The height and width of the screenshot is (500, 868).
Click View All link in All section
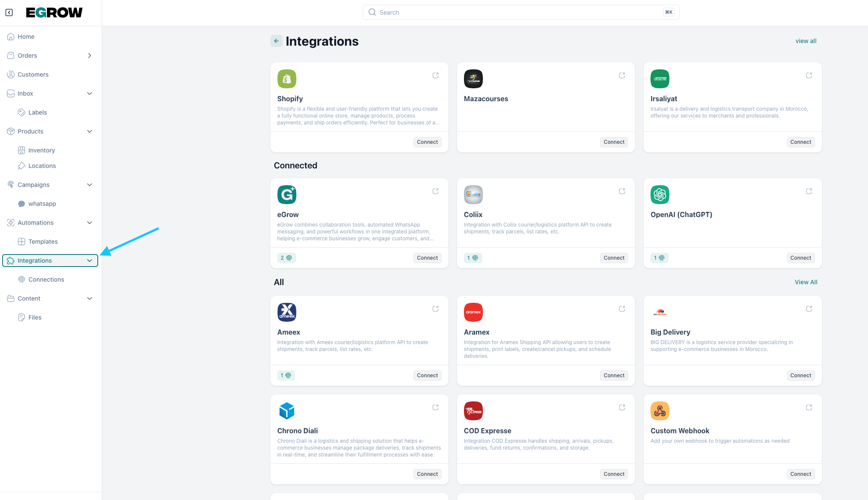(x=806, y=282)
